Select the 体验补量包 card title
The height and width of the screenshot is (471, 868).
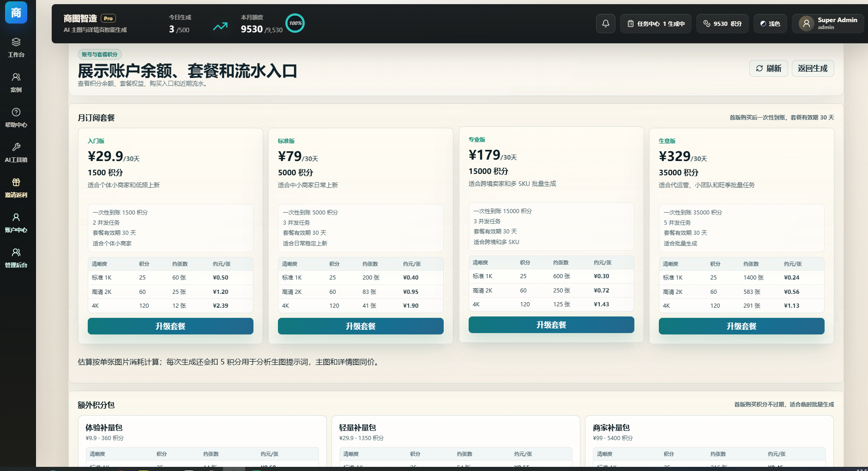104,428
